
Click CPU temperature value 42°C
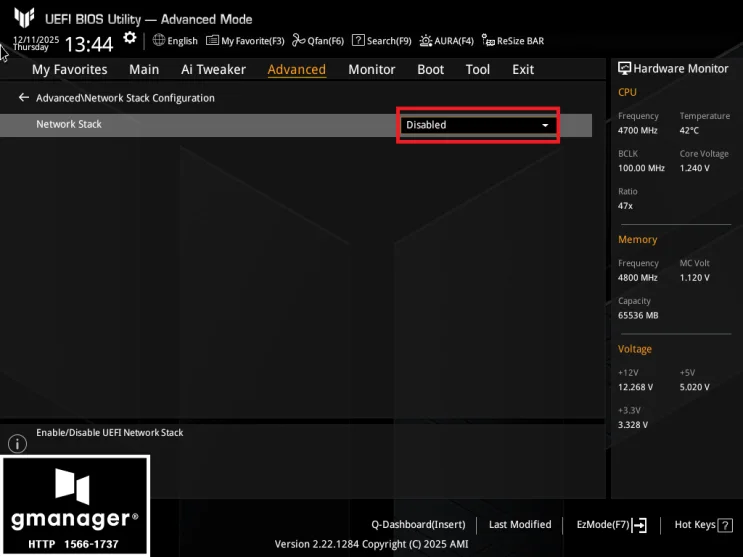click(x=689, y=130)
